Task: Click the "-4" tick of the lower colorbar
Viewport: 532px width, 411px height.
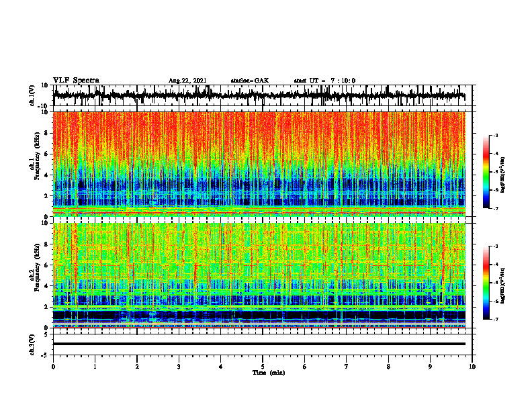Action: (496, 264)
